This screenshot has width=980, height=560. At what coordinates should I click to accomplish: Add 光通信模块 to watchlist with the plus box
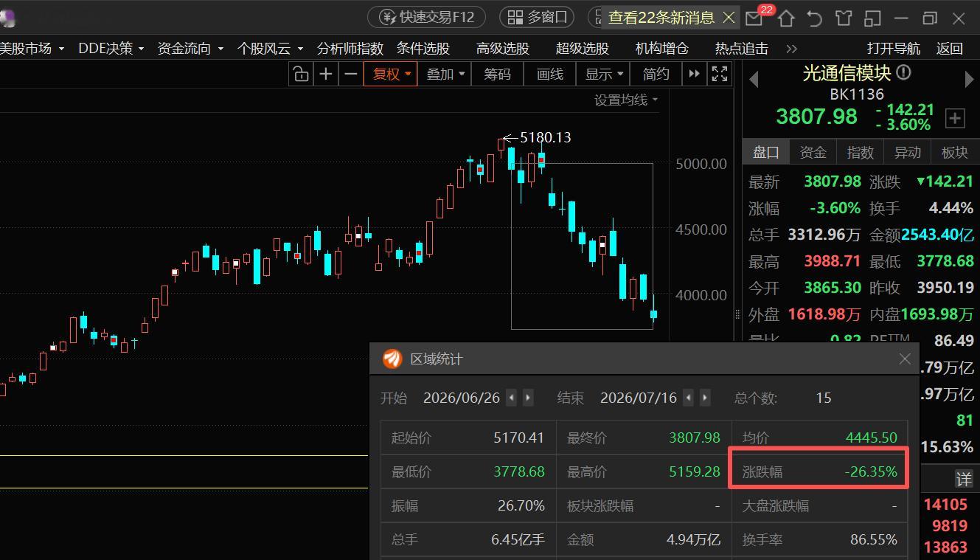coord(955,118)
